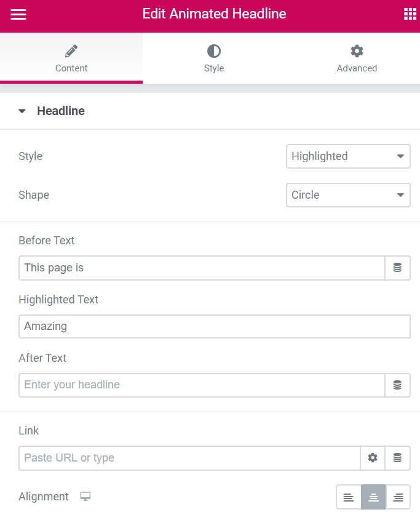Switch to the Style tab
Viewport: 420px width, 520px height.
click(x=214, y=58)
